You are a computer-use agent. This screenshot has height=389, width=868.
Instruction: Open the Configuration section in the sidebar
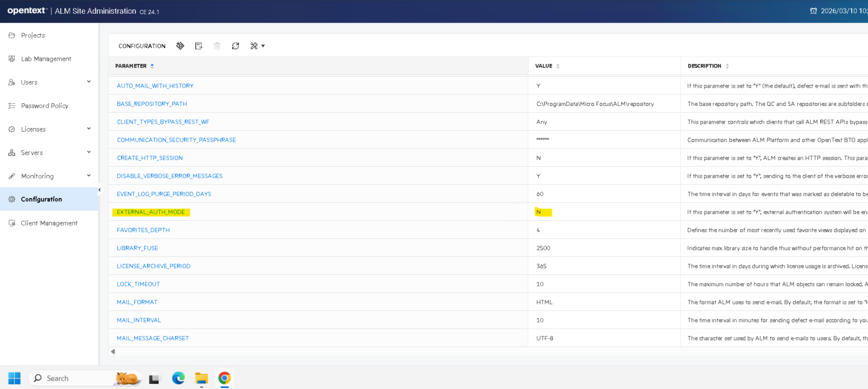(x=49, y=199)
